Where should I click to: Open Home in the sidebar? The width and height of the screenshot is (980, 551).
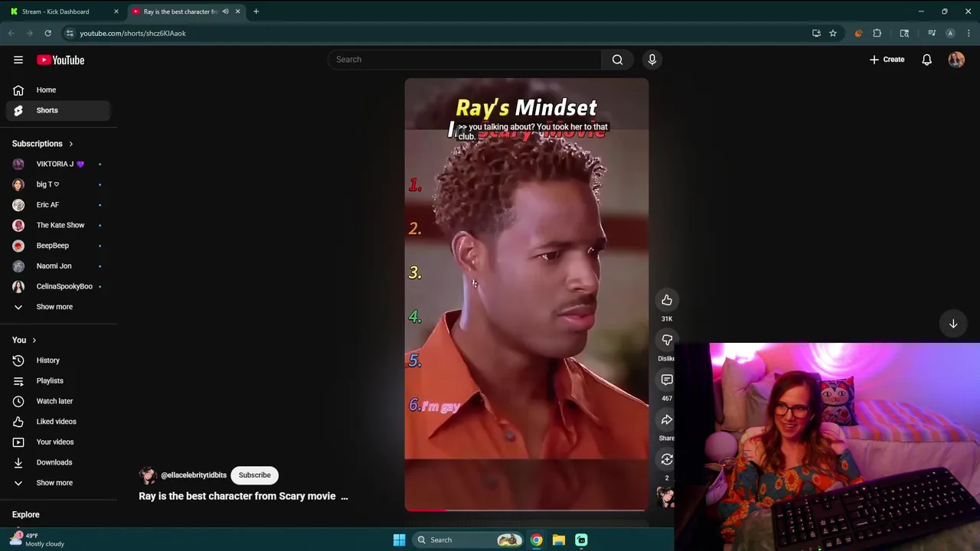click(58, 90)
